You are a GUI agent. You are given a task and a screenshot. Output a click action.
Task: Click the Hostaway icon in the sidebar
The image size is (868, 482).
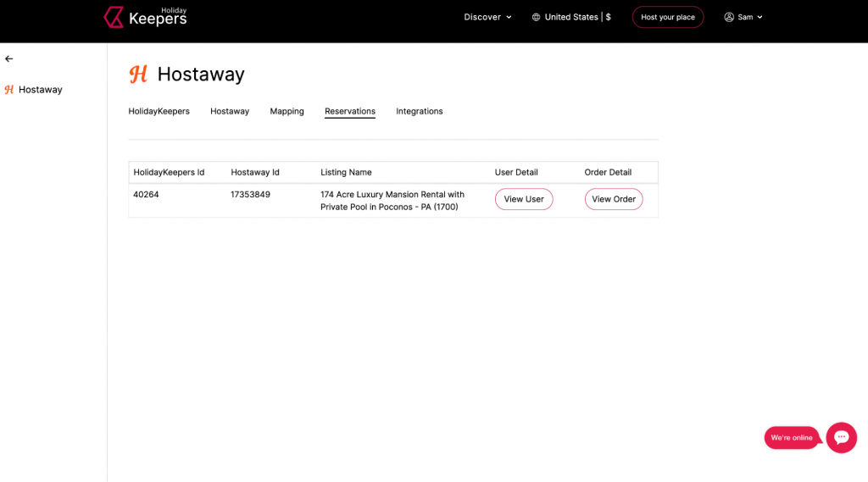8,90
